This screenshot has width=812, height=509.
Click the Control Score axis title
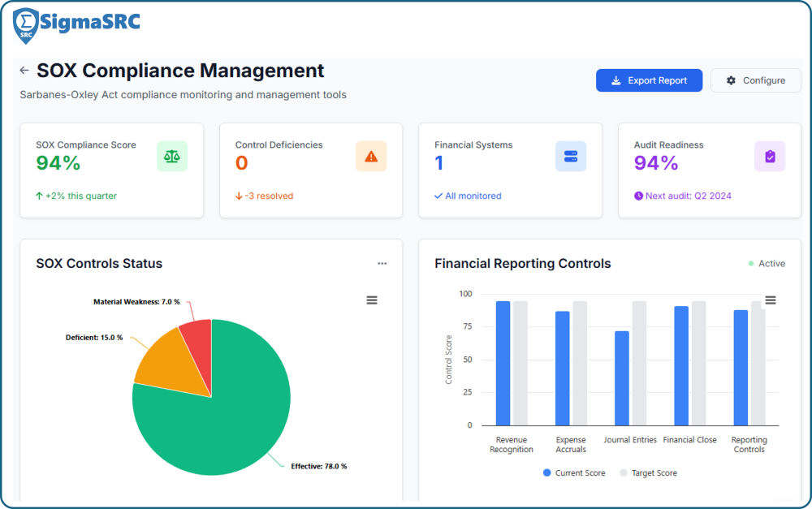[448, 360]
